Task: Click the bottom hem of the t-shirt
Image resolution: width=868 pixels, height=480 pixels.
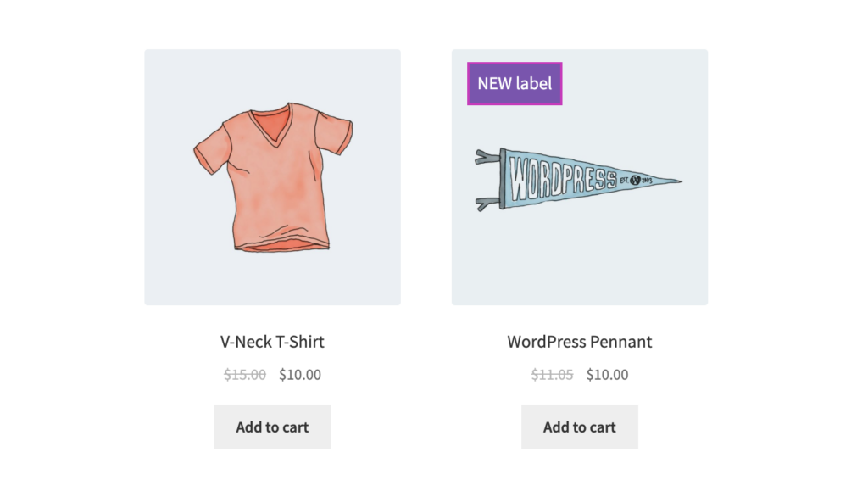Action: click(x=282, y=247)
